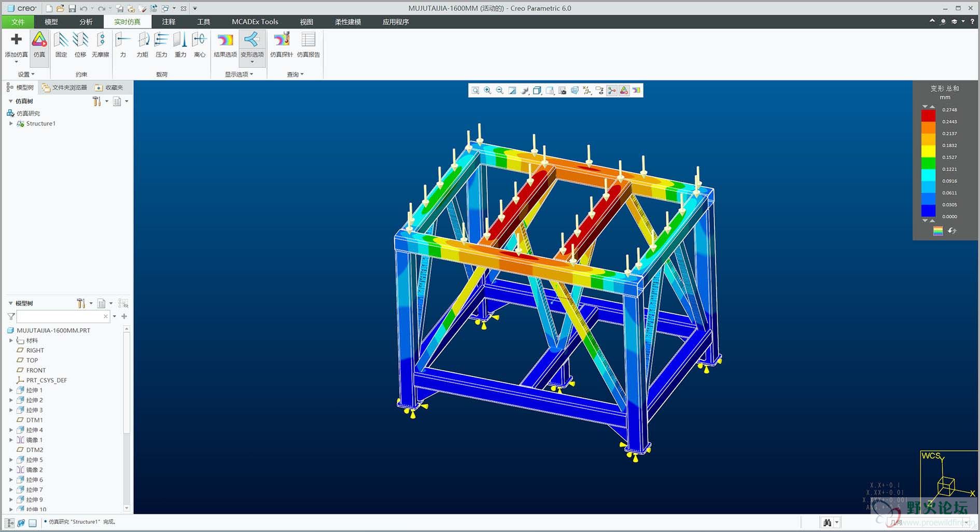Toggle result display icon at graphics toolbar end
Viewport: 980px width, 532px height.
coord(637,91)
